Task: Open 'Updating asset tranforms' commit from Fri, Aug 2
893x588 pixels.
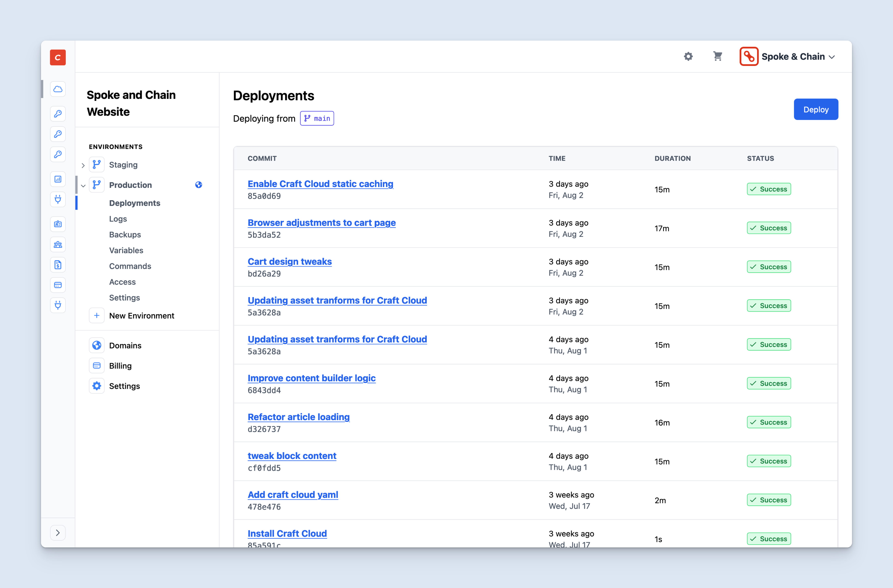Action: 337,300
